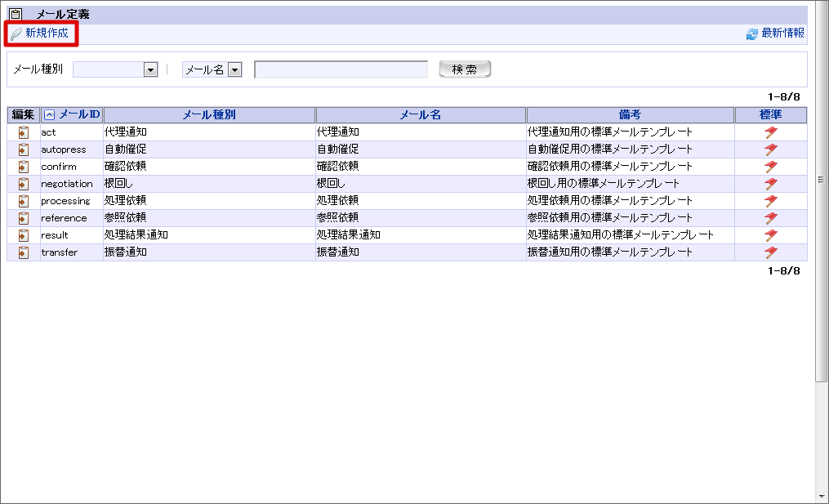
Task: Click the 最新情報 refresh icon
Action: (751, 34)
